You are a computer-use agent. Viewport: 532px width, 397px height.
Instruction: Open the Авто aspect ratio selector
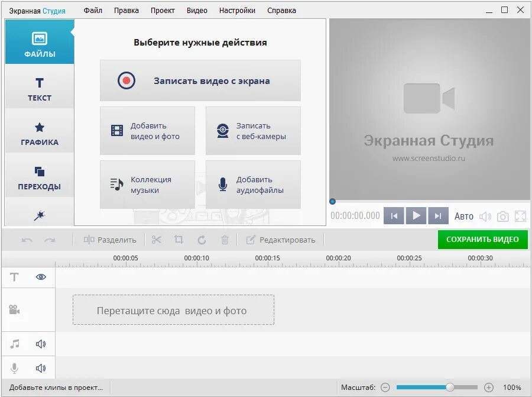coord(464,217)
